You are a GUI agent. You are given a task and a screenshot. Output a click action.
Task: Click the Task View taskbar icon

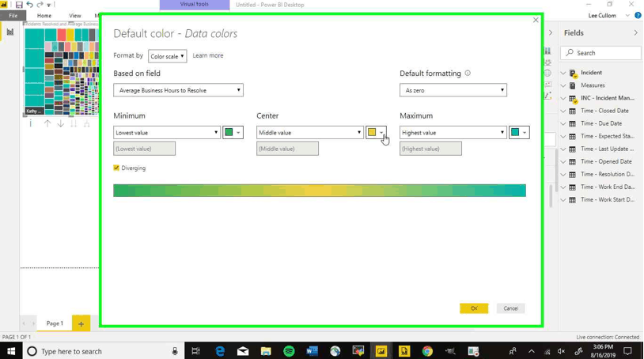(196, 351)
